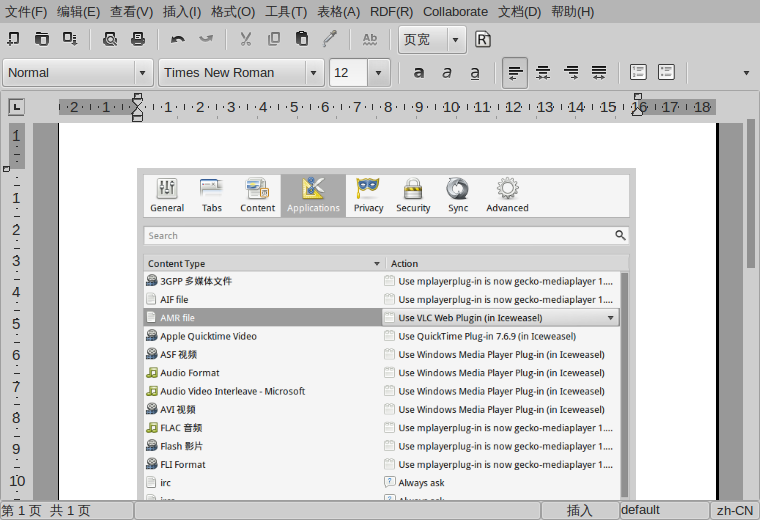Click the Print icon
This screenshot has width=760, height=520.
[138, 39]
